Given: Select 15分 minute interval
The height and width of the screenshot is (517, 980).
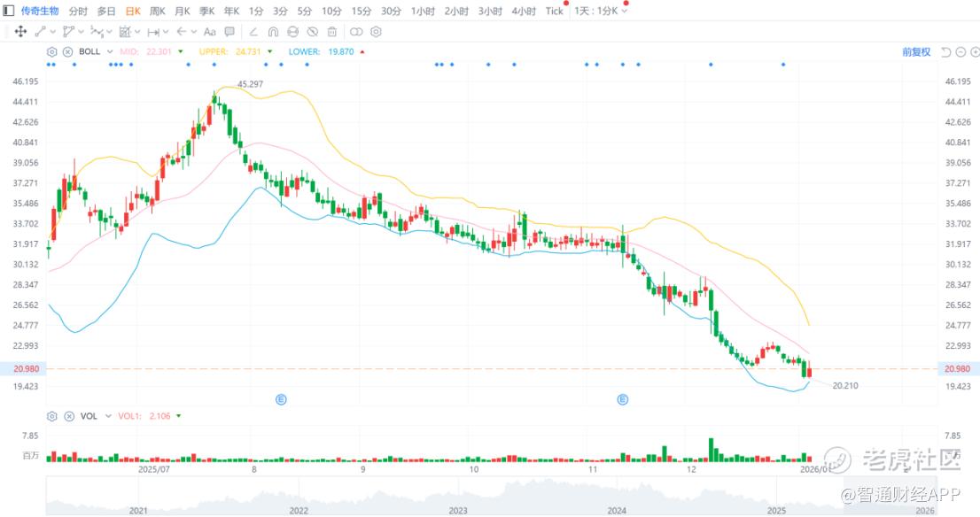Looking at the screenshot, I should point(362,12).
